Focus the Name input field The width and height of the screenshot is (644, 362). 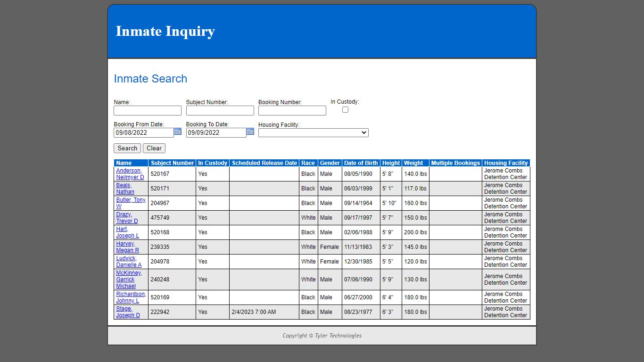pyautogui.click(x=148, y=111)
